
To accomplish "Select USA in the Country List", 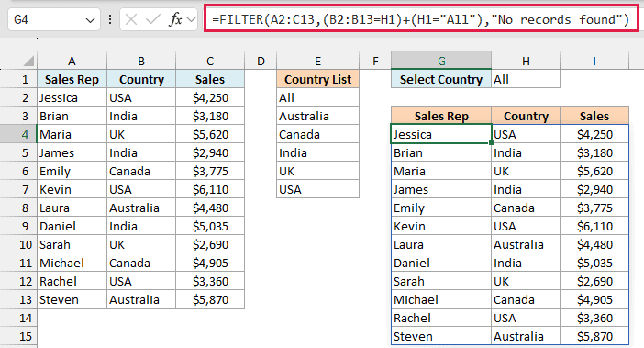I will (318, 189).
